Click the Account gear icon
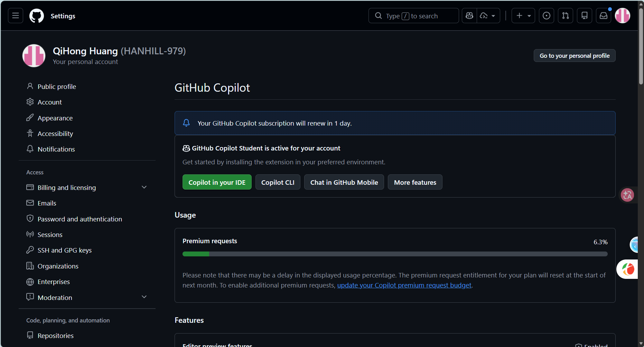The width and height of the screenshot is (644, 347). click(30, 102)
